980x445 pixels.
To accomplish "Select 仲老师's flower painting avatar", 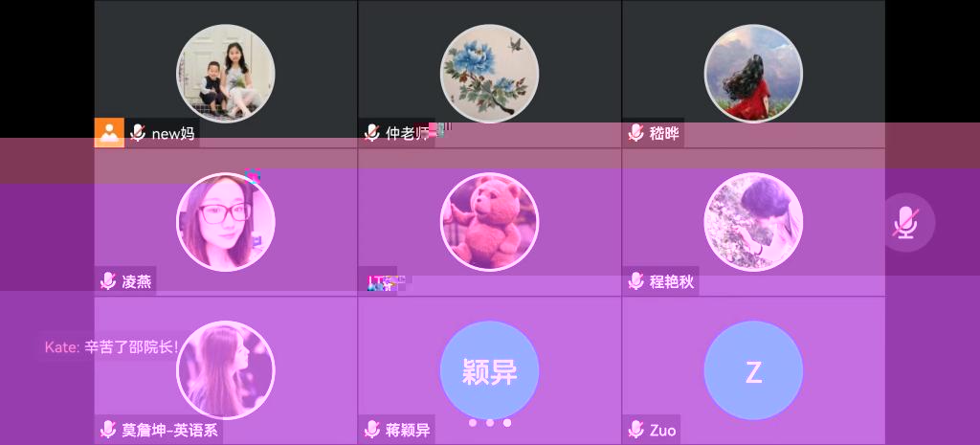I will [x=489, y=74].
